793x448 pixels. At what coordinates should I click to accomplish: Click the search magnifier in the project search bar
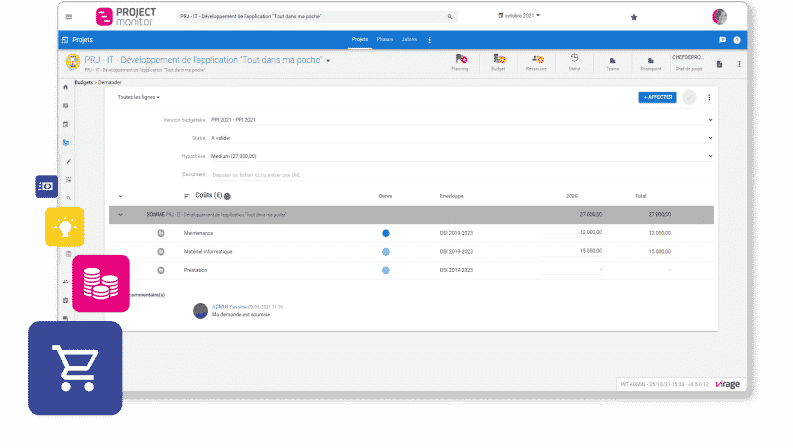pyautogui.click(x=450, y=17)
